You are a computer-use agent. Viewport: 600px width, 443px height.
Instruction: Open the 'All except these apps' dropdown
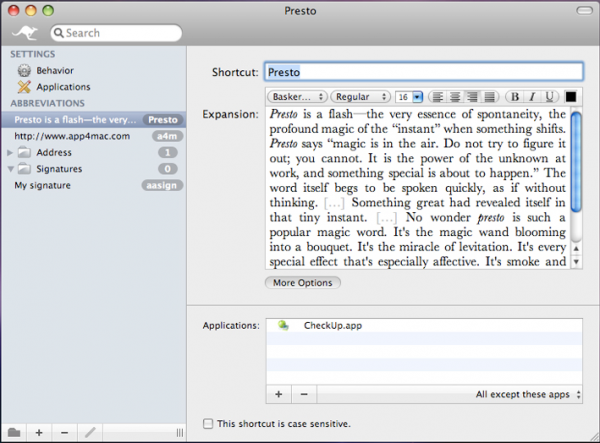[x=527, y=395]
